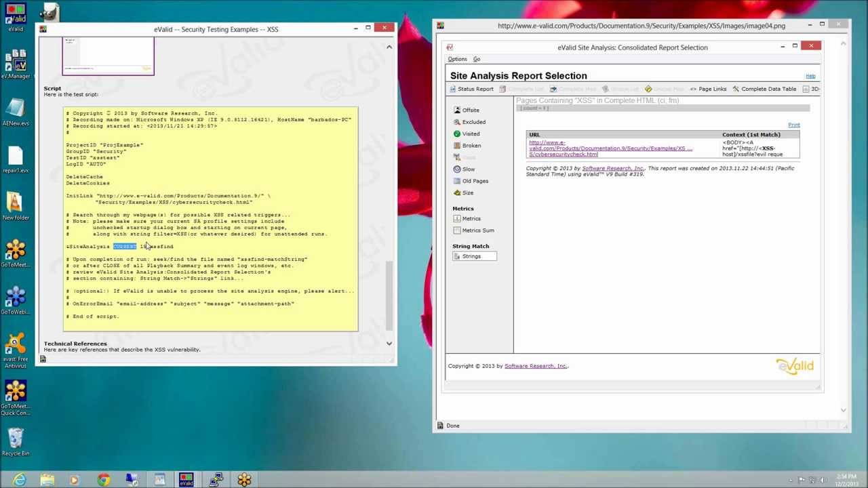Open Options menu in Site Analysis window
The image size is (868, 488).
tap(457, 59)
